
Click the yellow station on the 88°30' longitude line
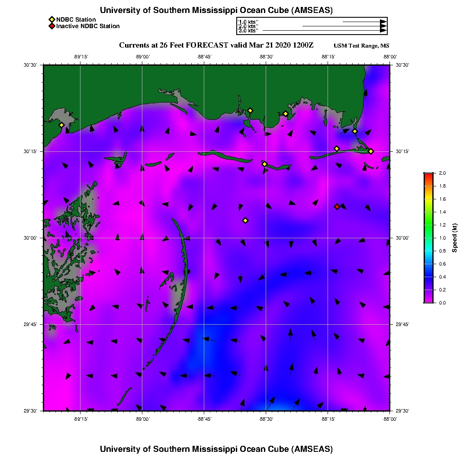click(x=264, y=164)
